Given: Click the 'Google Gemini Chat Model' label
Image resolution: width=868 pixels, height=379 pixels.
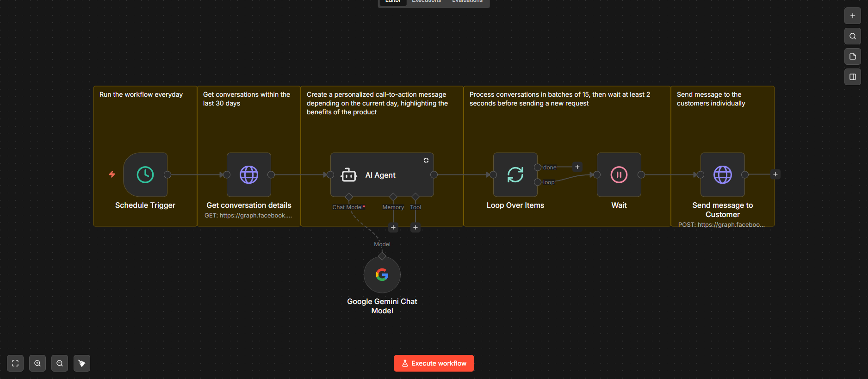Looking at the screenshot, I should [382, 306].
